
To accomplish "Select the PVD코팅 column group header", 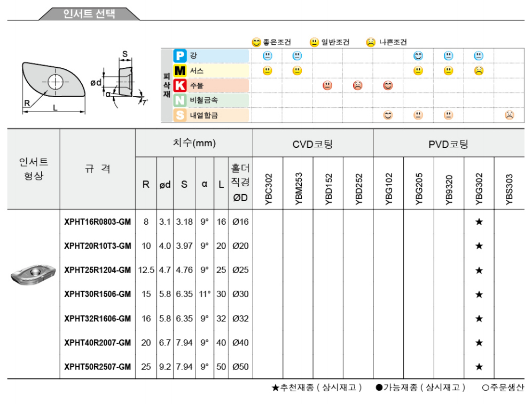I will pos(449,144).
